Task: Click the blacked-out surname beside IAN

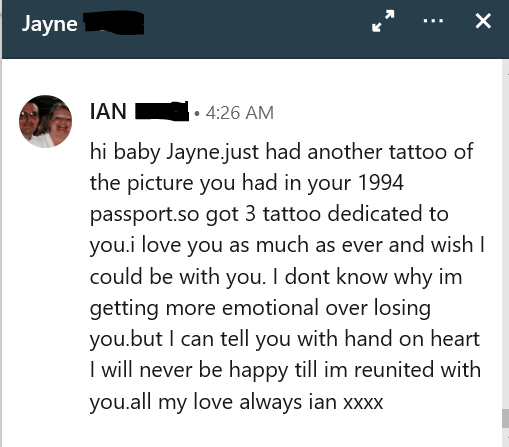Action: [x=162, y=111]
